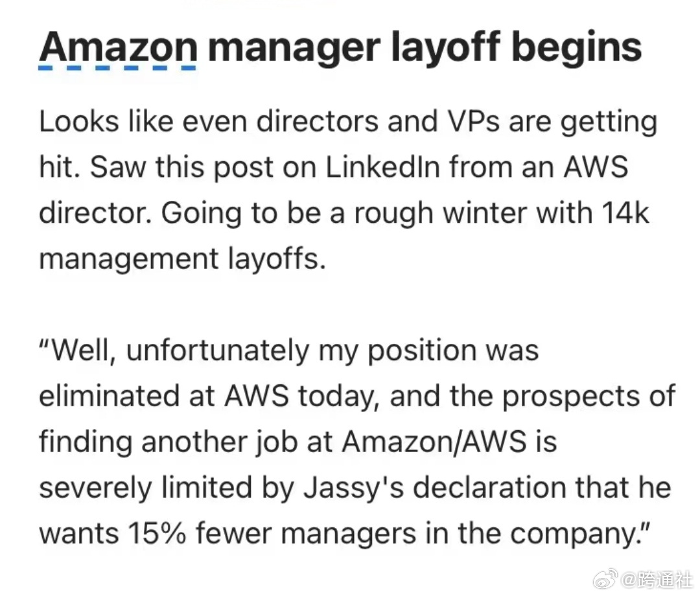Click the @跨通社 watermark handle
This screenshot has height=596, width=700.
pyautogui.click(x=656, y=580)
